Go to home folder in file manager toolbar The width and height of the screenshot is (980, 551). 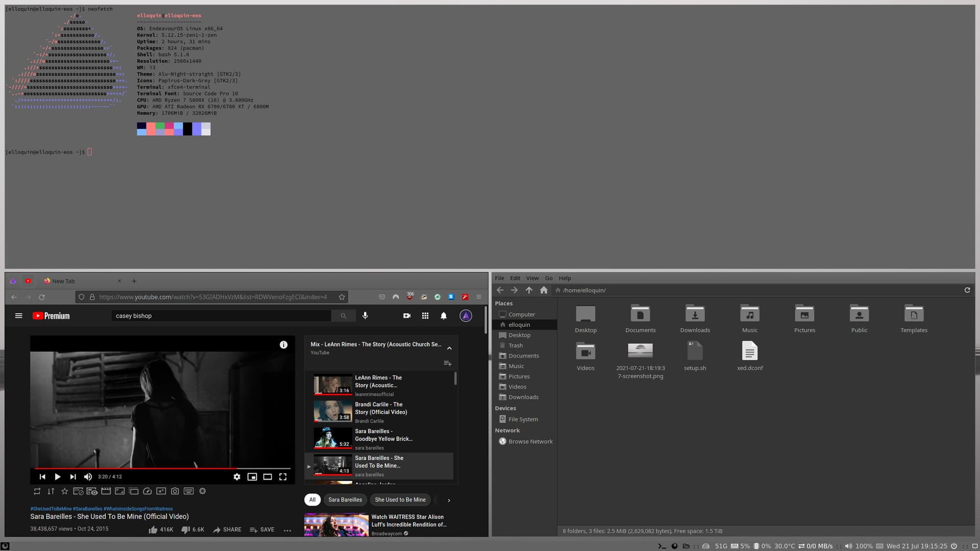(544, 290)
